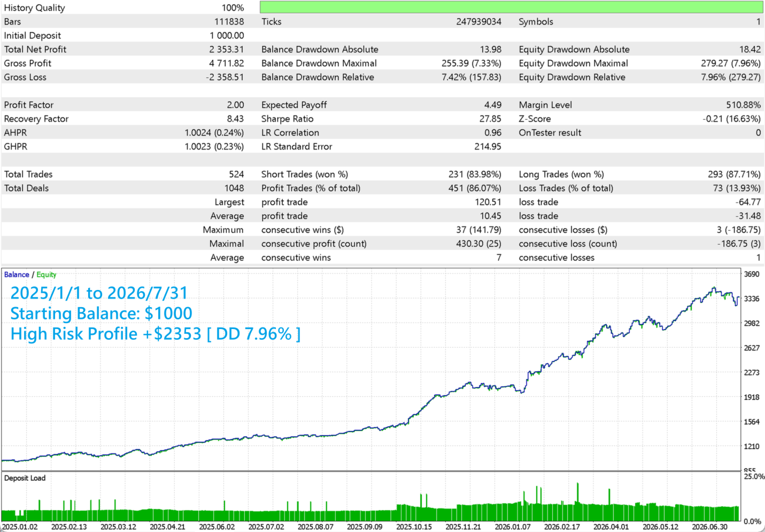Click Balance Drawdown Maximal value 255.39 (7.33%)

coord(472,64)
